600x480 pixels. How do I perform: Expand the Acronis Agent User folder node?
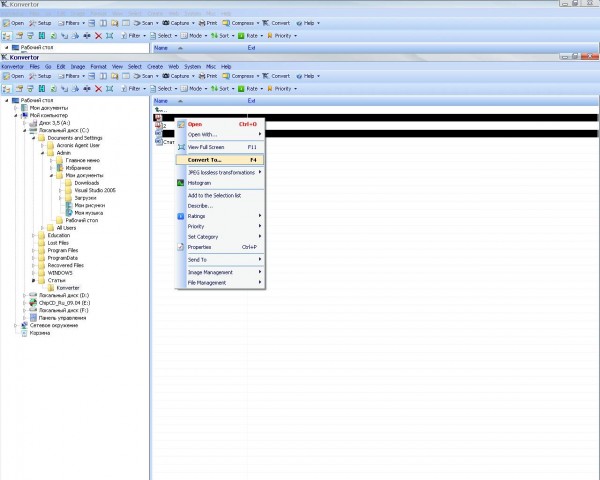point(42,145)
